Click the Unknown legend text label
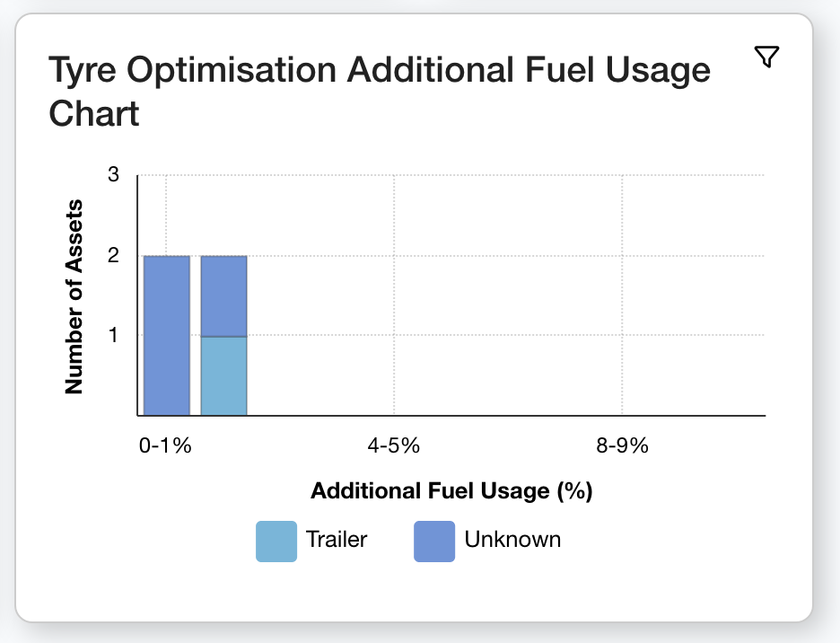This screenshot has height=643, width=840. (x=512, y=539)
